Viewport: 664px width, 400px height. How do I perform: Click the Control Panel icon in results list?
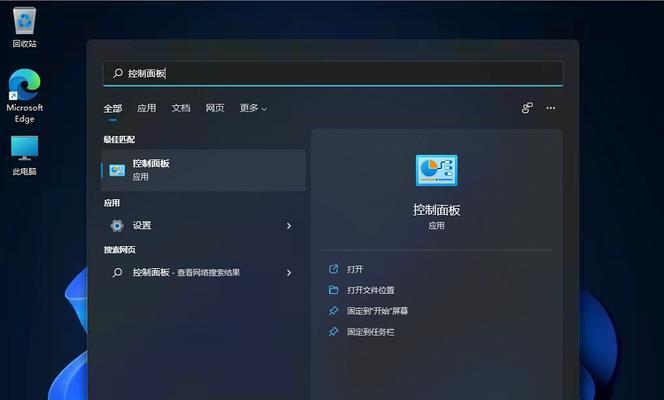[x=117, y=170]
